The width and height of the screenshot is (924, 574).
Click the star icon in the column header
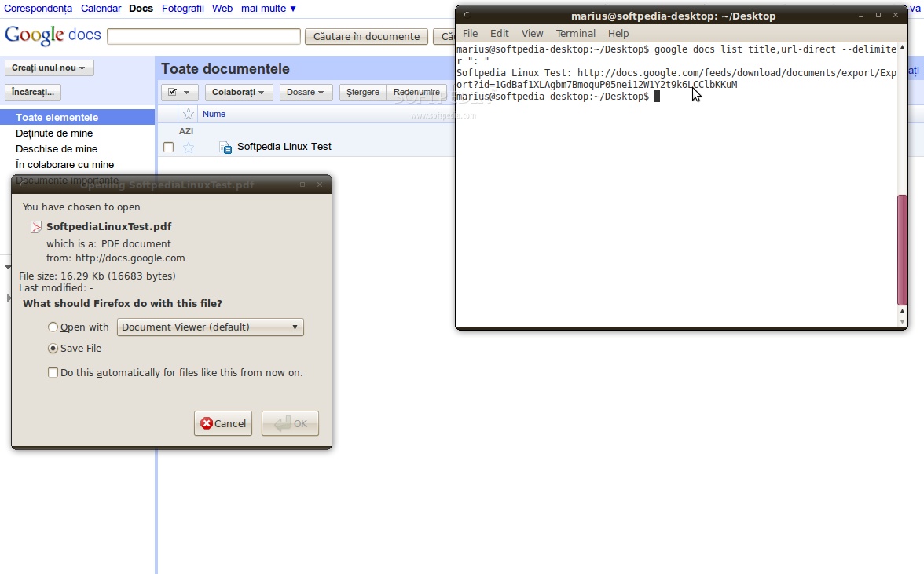[x=189, y=114]
